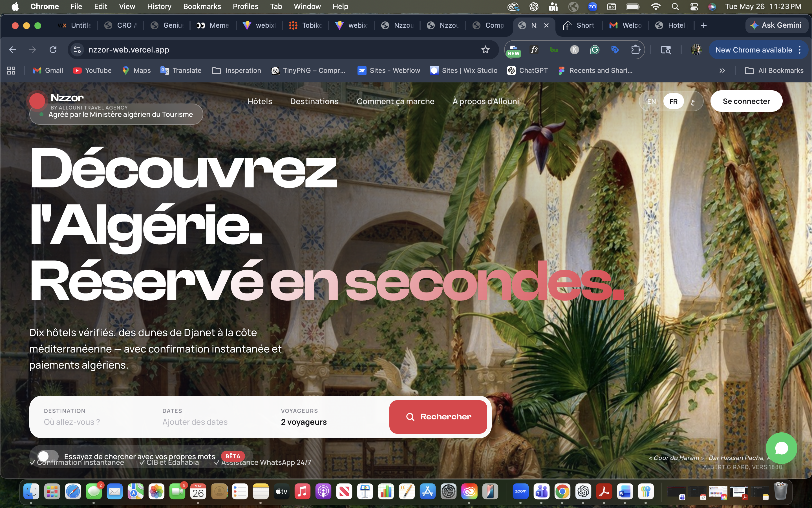
Task: Click the Se connecter button
Action: (x=746, y=101)
